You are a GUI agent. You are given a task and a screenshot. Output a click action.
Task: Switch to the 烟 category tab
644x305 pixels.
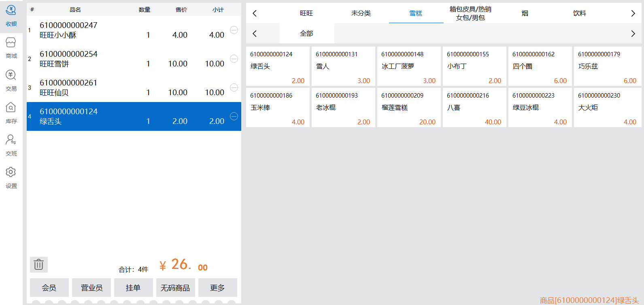pyautogui.click(x=525, y=13)
